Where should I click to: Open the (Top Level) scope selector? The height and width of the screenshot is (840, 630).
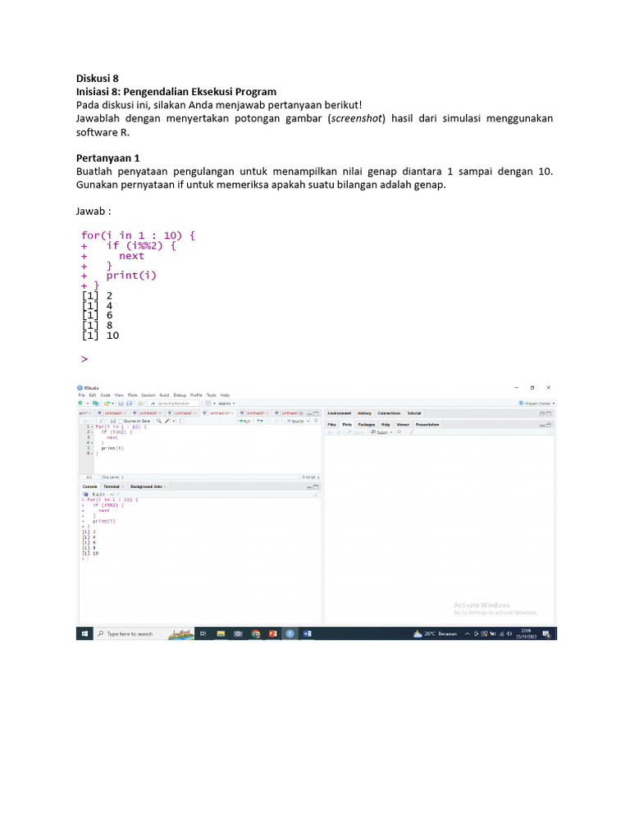tap(112, 477)
